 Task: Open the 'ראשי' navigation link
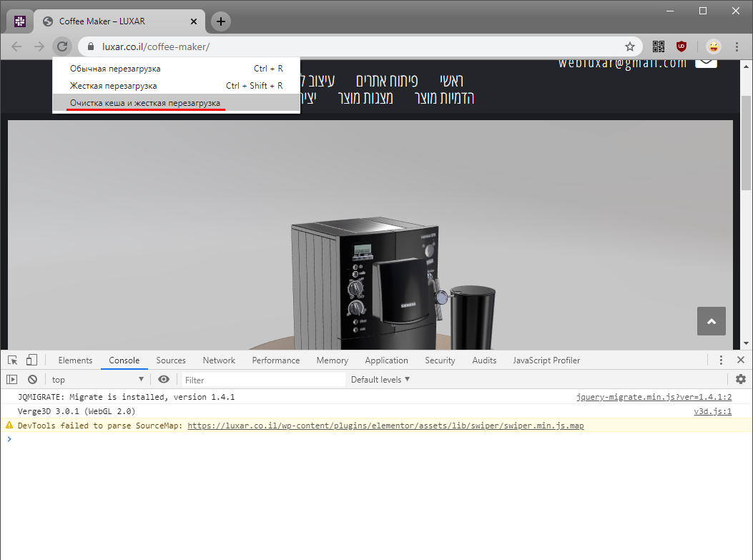pos(451,80)
